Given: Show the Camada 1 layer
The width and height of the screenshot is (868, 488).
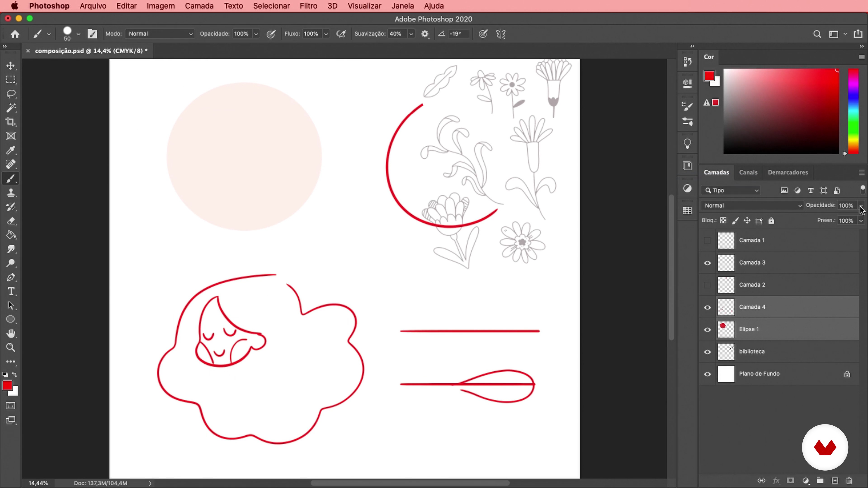Looking at the screenshot, I should (707, 240).
